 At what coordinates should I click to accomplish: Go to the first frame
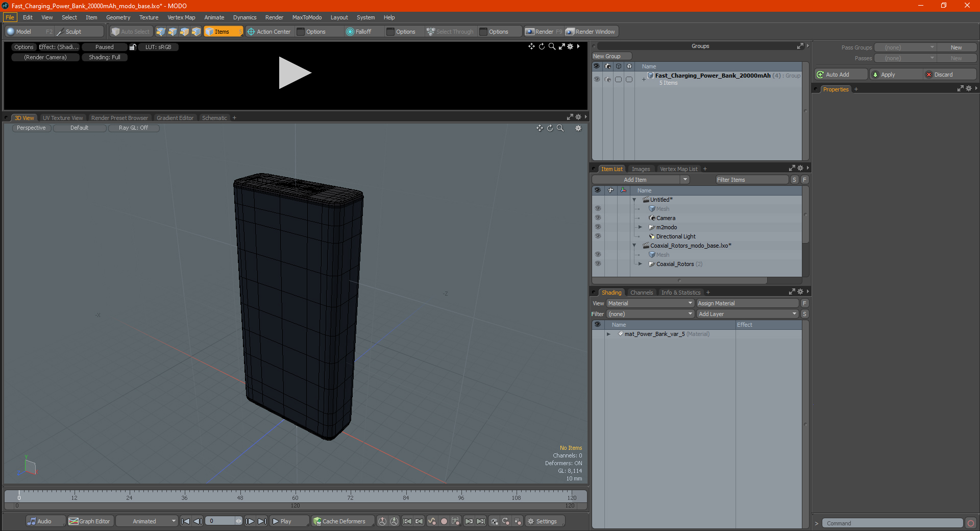[x=186, y=521]
